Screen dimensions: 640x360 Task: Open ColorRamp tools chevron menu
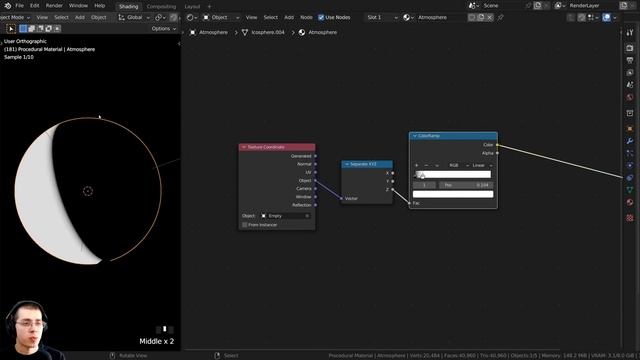[x=437, y=166]
